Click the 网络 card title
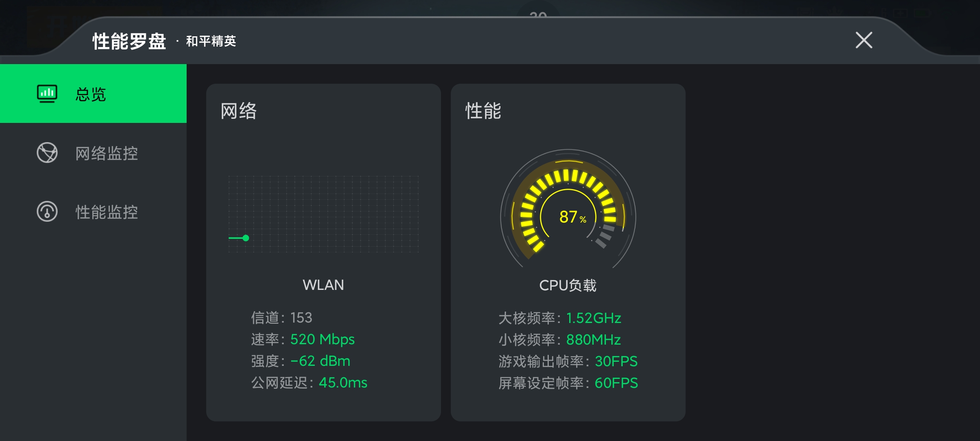Viewport: 980px width, 441px height. tap(239, 111)
